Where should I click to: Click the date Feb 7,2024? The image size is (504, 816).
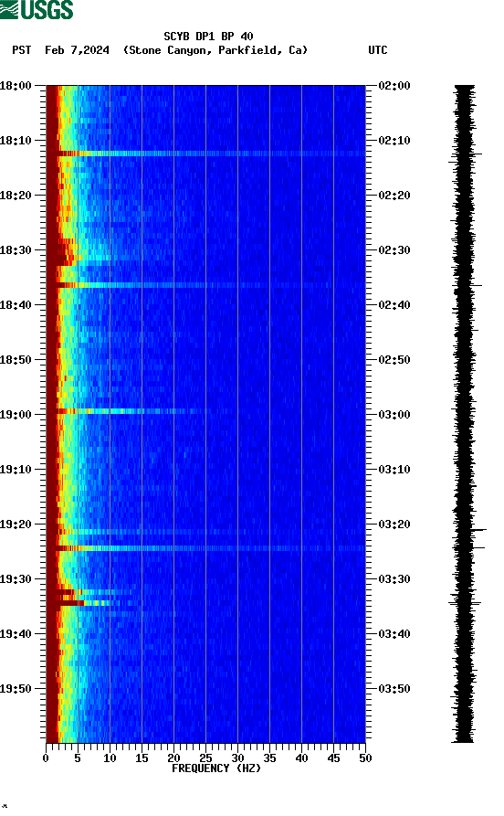[77, 50]
